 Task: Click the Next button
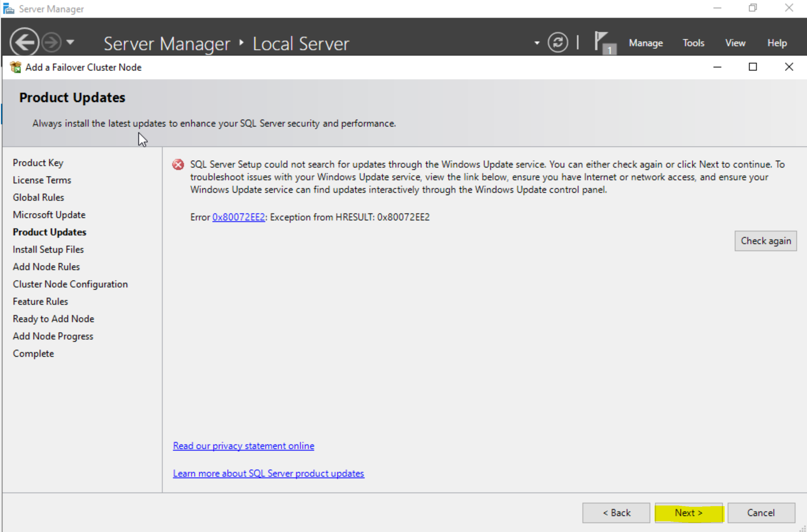(689, 513)
